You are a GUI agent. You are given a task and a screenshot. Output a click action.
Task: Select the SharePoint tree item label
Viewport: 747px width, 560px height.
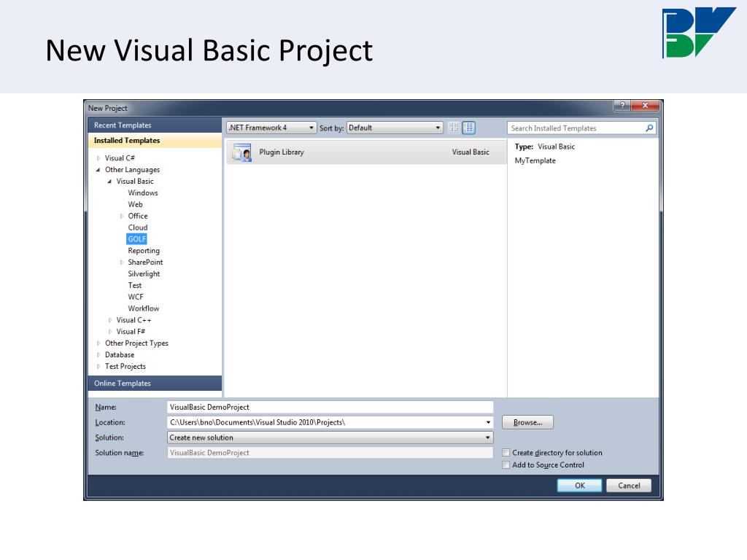click(145, 262)
